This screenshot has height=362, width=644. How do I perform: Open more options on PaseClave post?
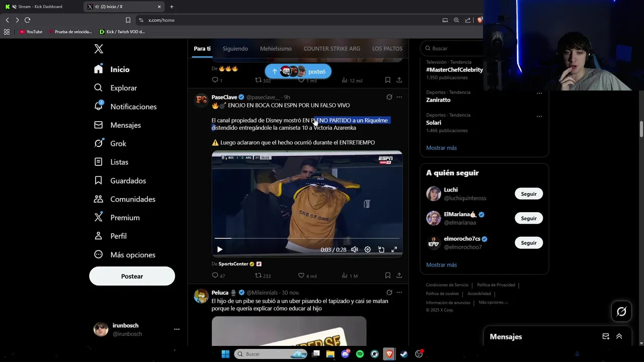(x=399, y=97)
